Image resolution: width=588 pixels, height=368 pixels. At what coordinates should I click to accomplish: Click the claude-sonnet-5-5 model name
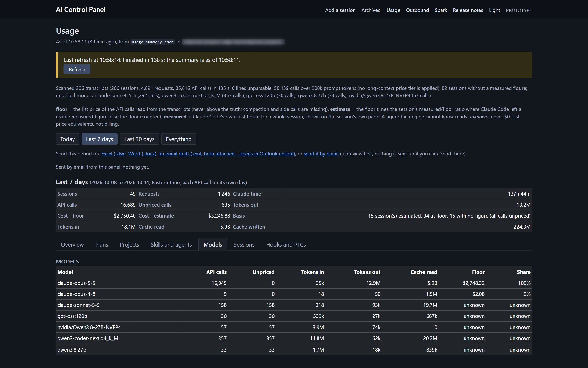(x=78, y=305)
